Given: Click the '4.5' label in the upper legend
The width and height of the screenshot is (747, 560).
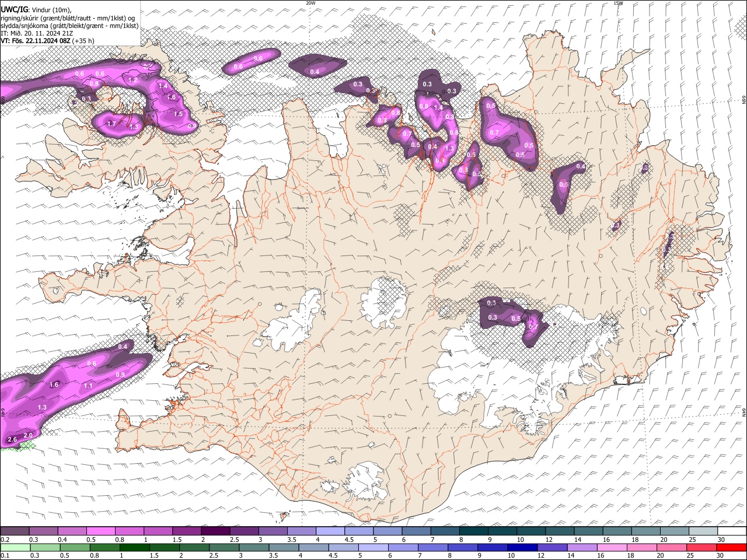Looking at the screenshot, I should [349, 540].
